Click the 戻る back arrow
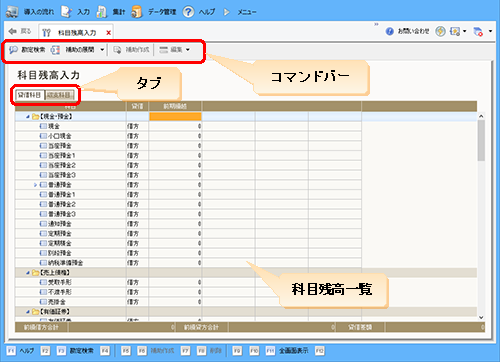 coord(13,31)
